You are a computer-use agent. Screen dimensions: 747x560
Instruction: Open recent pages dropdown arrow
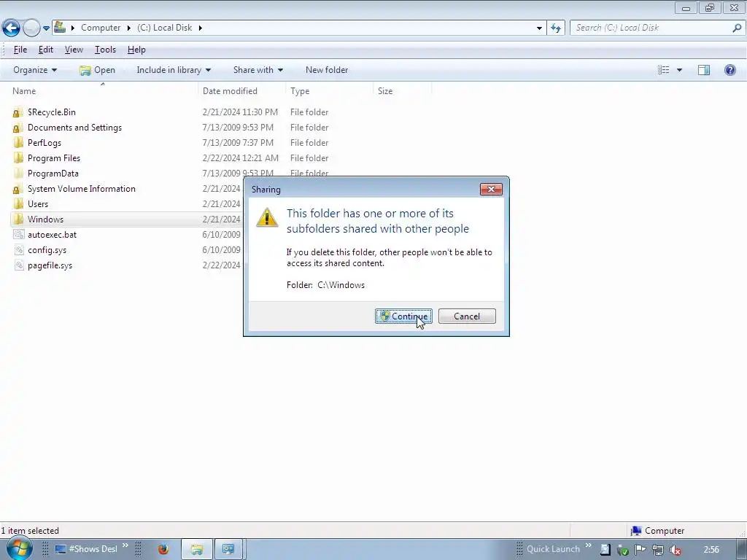[x=46, y=28]
